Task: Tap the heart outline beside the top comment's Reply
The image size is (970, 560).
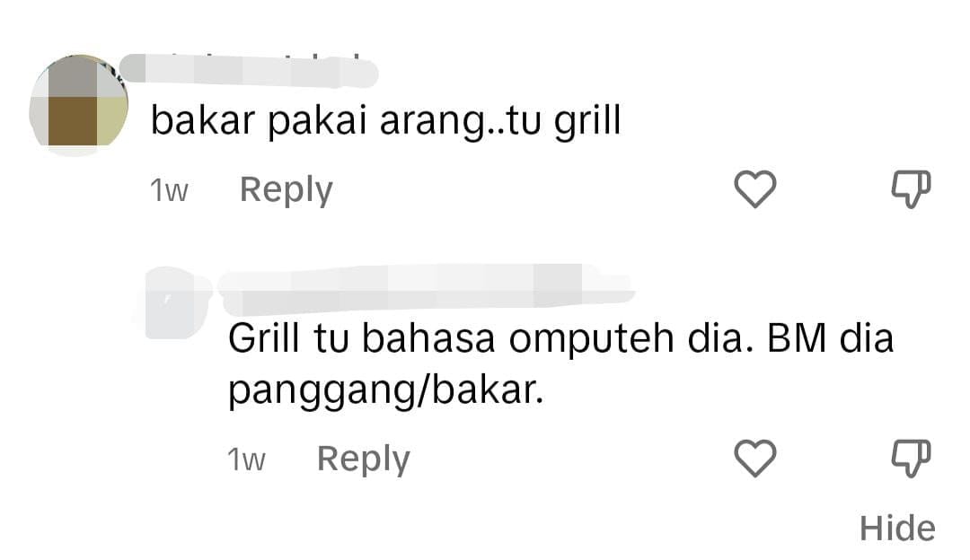Action: click(x=754, y=189)
